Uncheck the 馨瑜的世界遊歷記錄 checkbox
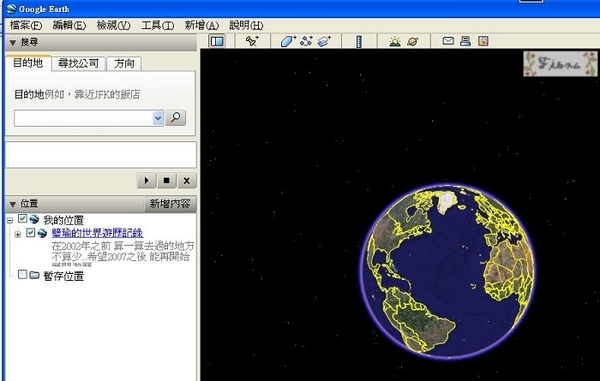The height and width of the screenshot is (381, 600). pyautogui.click(x=31, y=233)
